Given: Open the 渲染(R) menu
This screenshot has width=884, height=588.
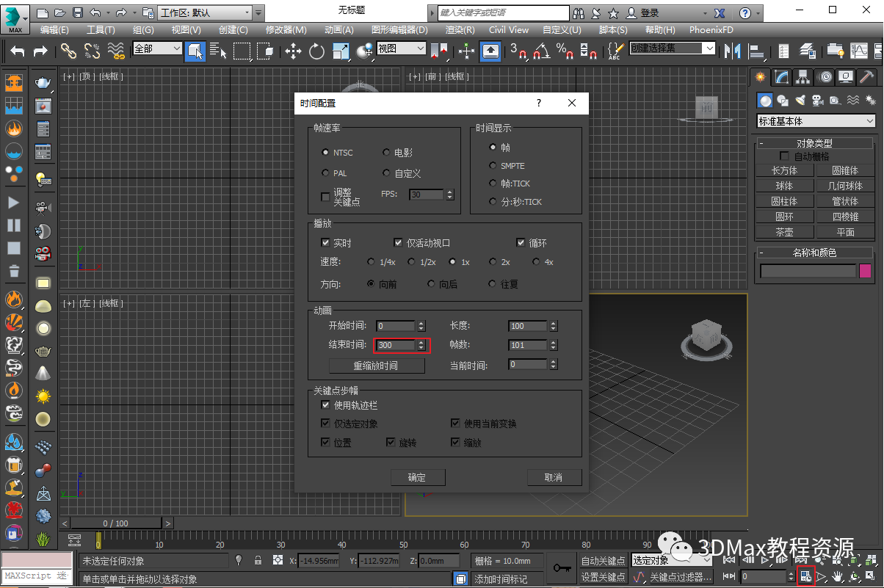Looking at the screenshot, I should click(x=460, y=30).
